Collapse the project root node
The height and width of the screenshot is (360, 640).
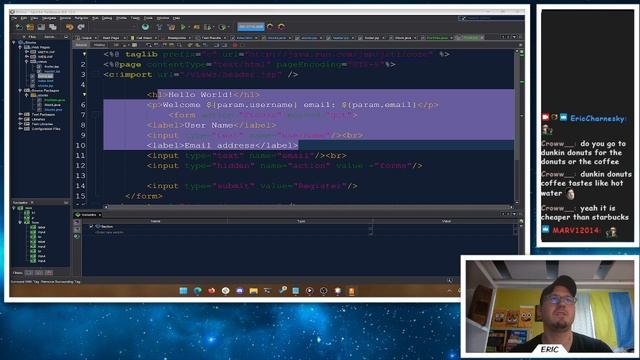pos(14,42)
